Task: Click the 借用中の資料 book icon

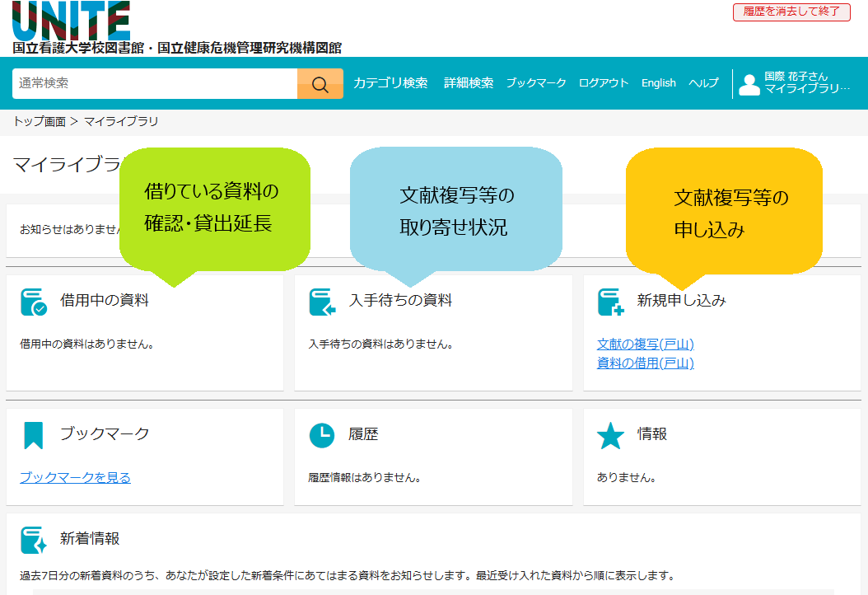Action: [x=33, y=302]
